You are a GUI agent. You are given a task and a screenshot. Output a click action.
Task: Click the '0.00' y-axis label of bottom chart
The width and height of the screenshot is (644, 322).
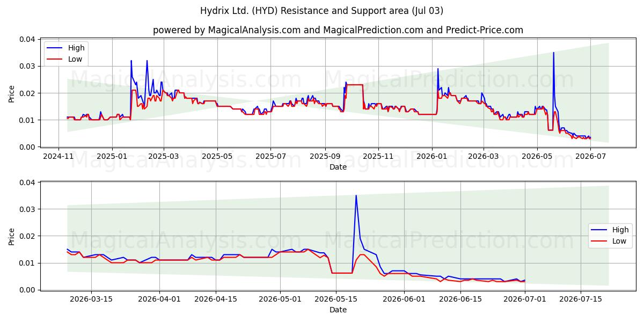pyautogui.click(x=27, y=290)
